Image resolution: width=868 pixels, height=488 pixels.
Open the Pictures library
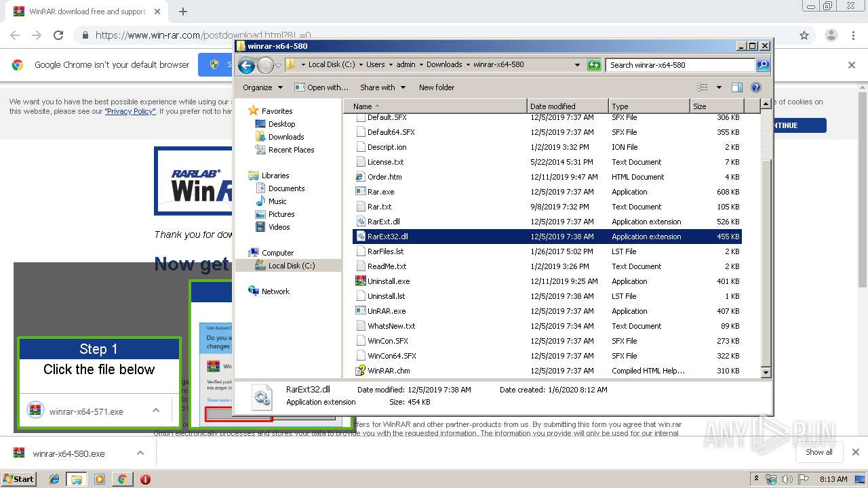click(x=281, y=214)
